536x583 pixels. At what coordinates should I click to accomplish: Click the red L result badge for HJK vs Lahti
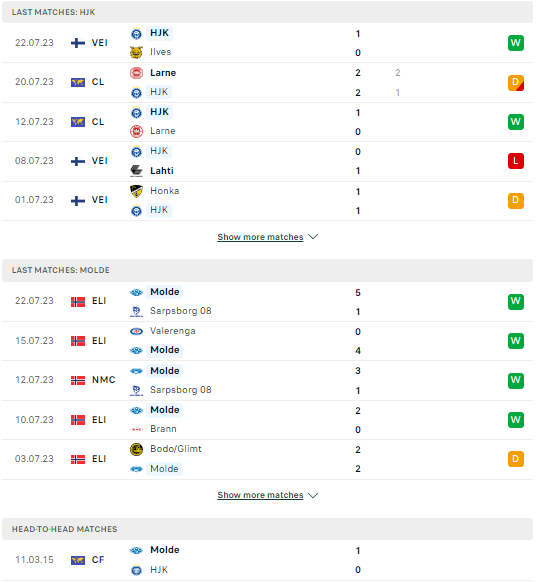(516, 161)
